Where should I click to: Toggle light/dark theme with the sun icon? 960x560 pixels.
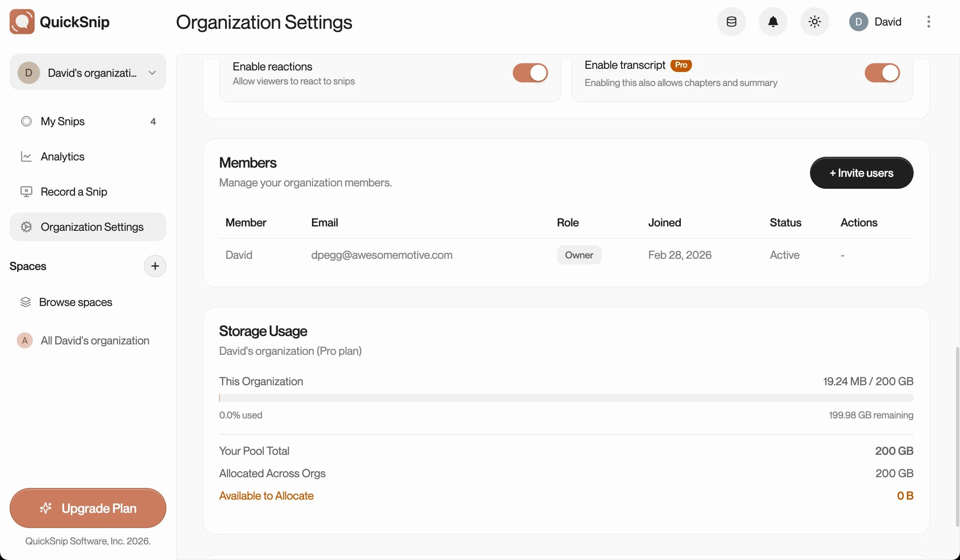coord(814,22)
